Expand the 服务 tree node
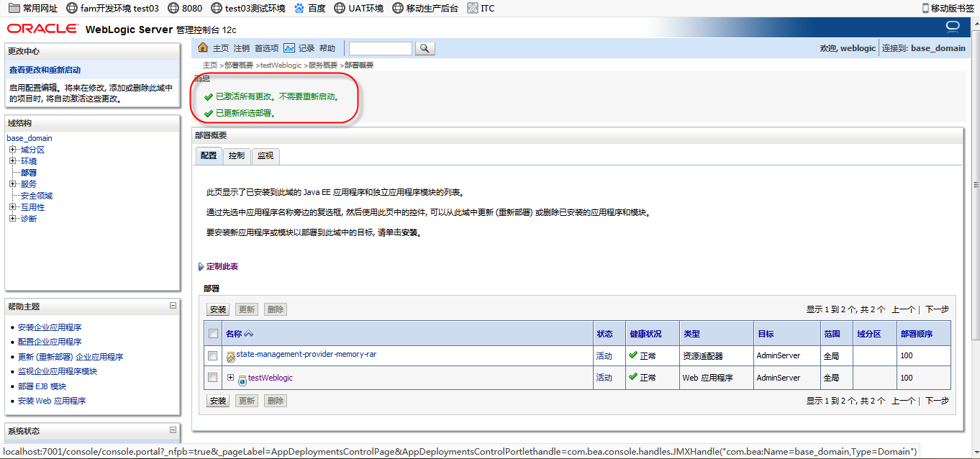Screen dimensions: 980x459 13,184
